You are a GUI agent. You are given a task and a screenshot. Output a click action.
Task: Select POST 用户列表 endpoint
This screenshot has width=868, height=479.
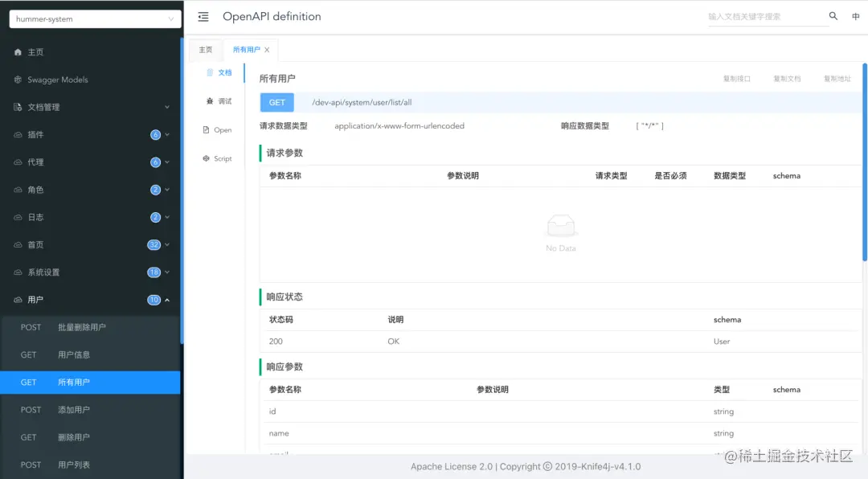point(90,465)
